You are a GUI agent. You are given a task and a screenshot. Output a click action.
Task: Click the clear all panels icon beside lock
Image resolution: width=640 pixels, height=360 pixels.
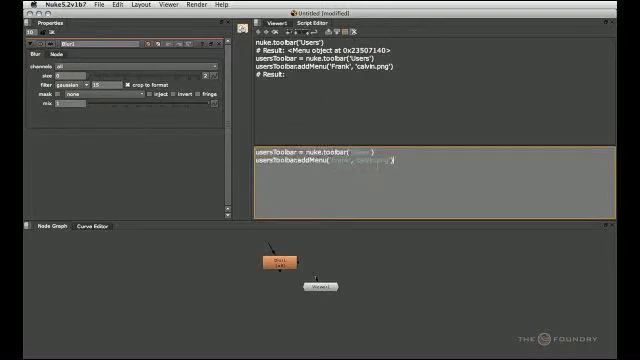point(52,32)
